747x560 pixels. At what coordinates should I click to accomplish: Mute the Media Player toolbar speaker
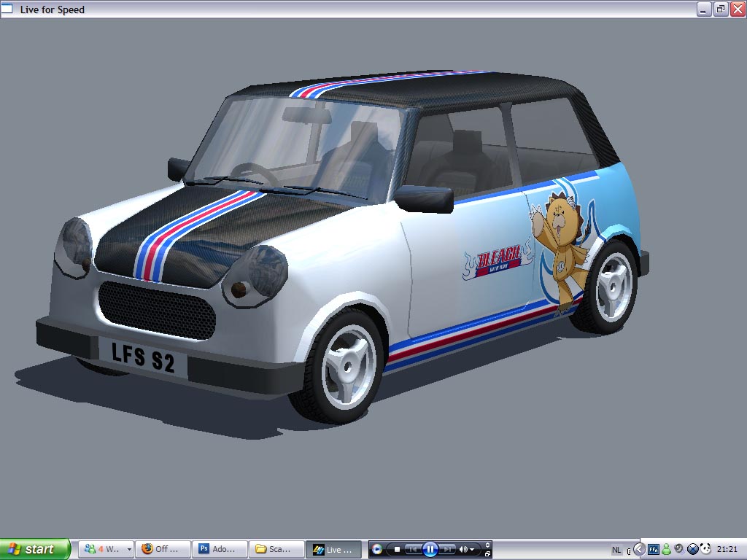coord(462,550)
